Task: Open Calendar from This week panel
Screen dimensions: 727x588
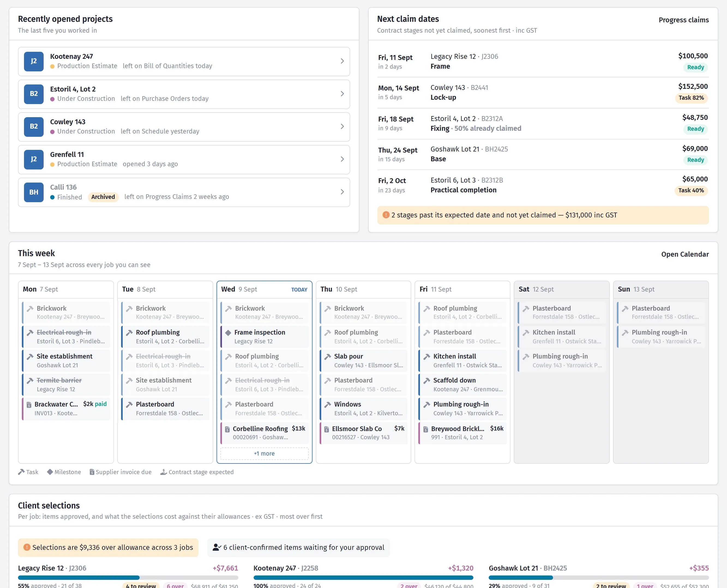Action: coord(685,254)
